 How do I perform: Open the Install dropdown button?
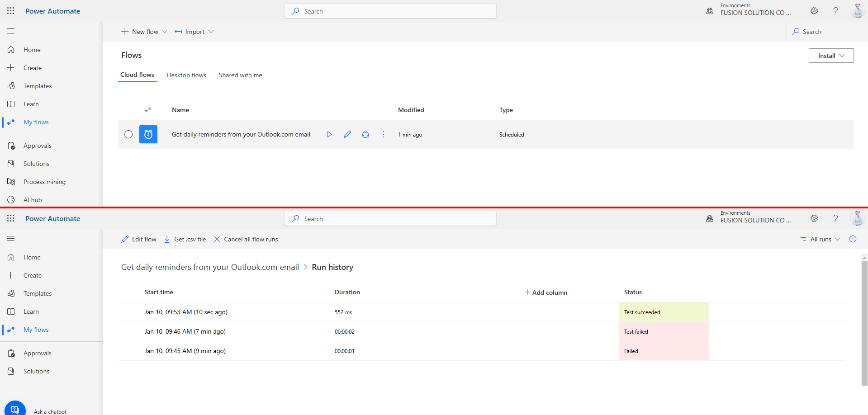click(831, 56)
